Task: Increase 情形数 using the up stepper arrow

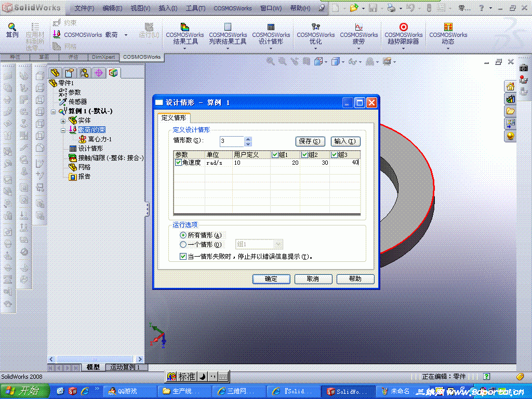Action: [x=247, y=138]
